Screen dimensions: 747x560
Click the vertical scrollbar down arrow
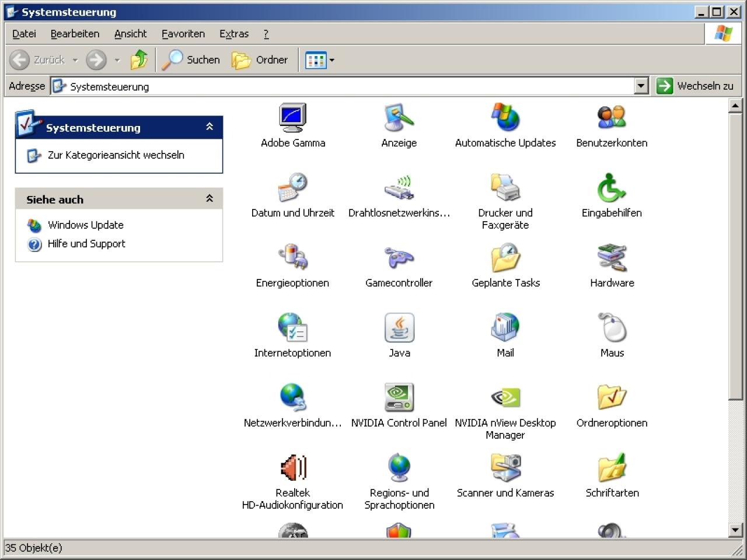(x=735, y=530)
